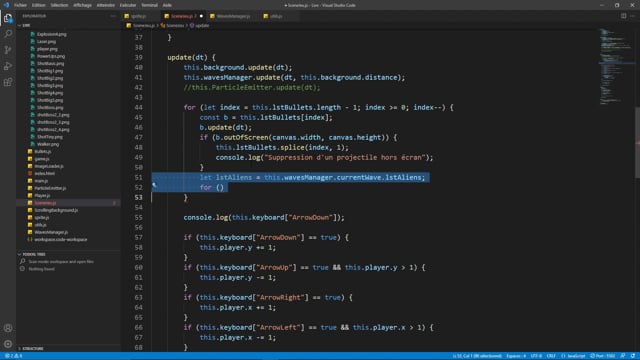Image resolution: width=640 pixels, height=360 pixels.
Task: Open Laser.png in the explorer
Action: (x=46, y=42)
